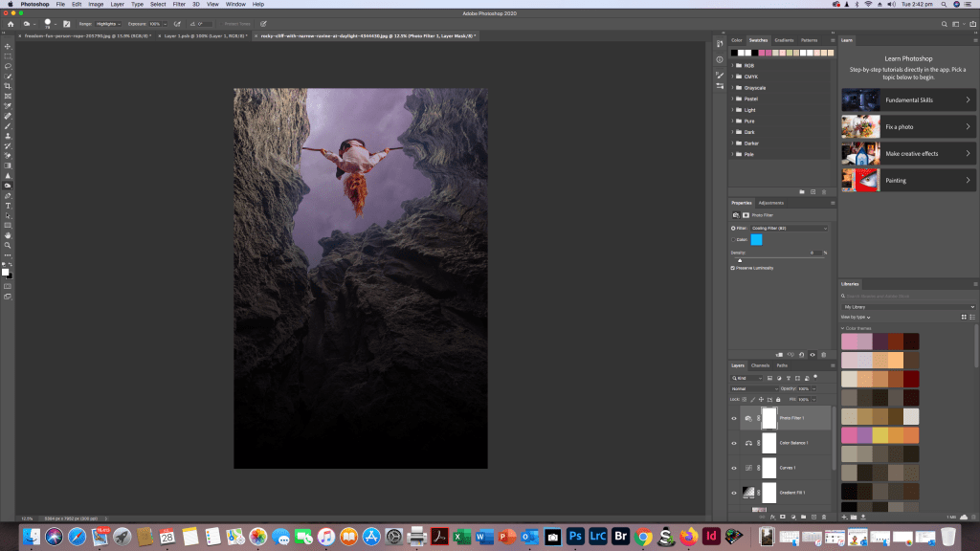Hide the Photo Filter 1 layer
980x551 pixels.
(734, 418)
